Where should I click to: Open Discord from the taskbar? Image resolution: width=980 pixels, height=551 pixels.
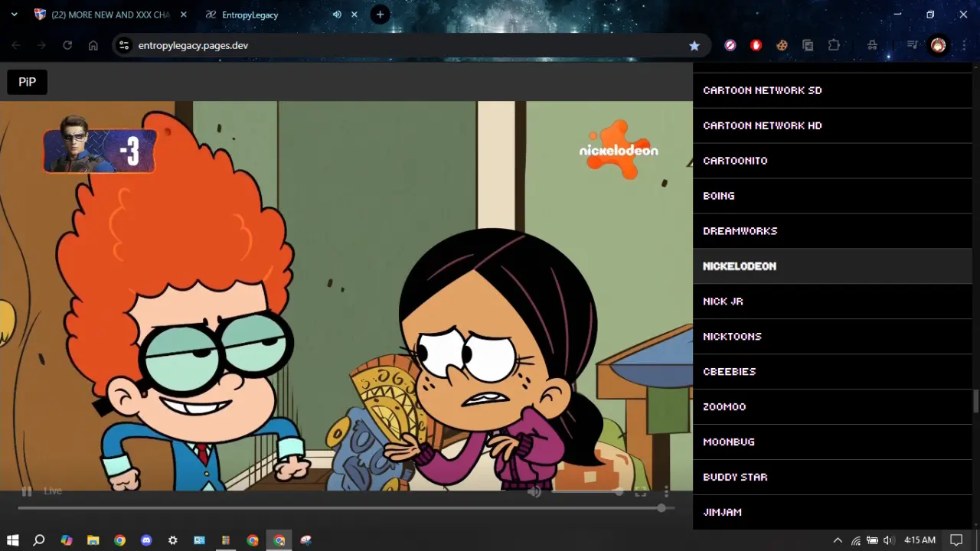click(146, 540)
